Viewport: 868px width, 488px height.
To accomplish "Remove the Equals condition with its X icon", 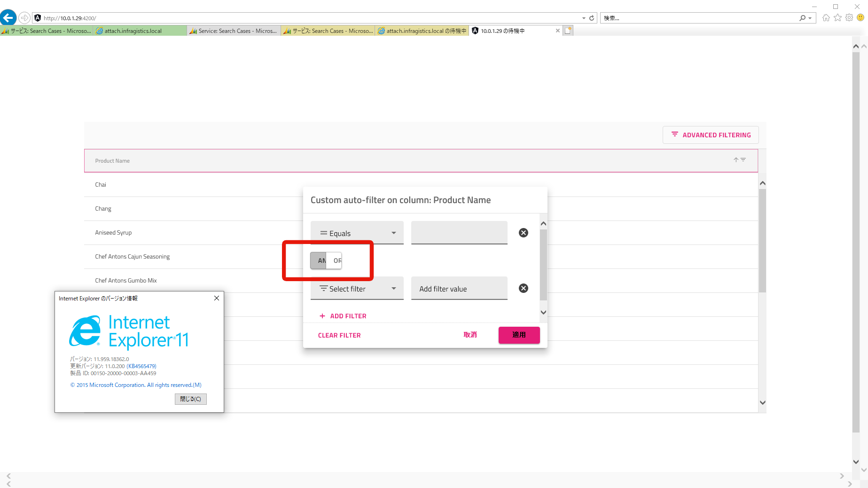I will [x=523, y=232].
